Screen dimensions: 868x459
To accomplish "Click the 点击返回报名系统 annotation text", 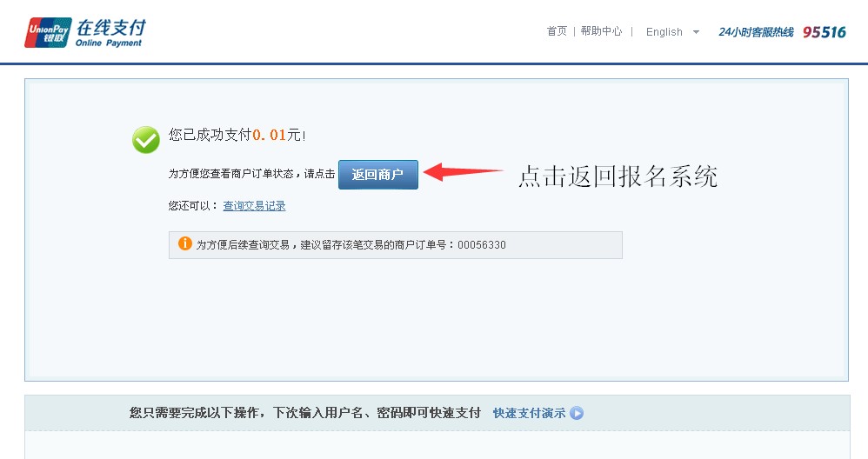I will [618, 176].
